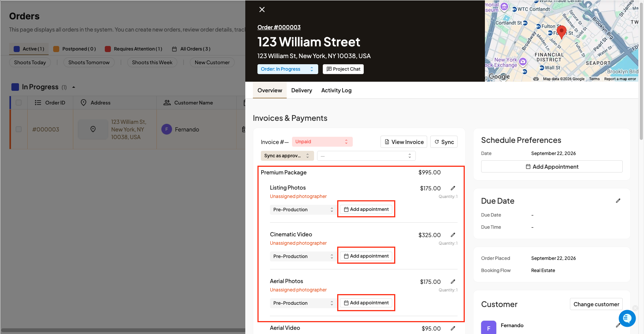This screenshot has width=644, height=334.
Task: Switch to the Delivery tab
Action: tap(301, 90)
